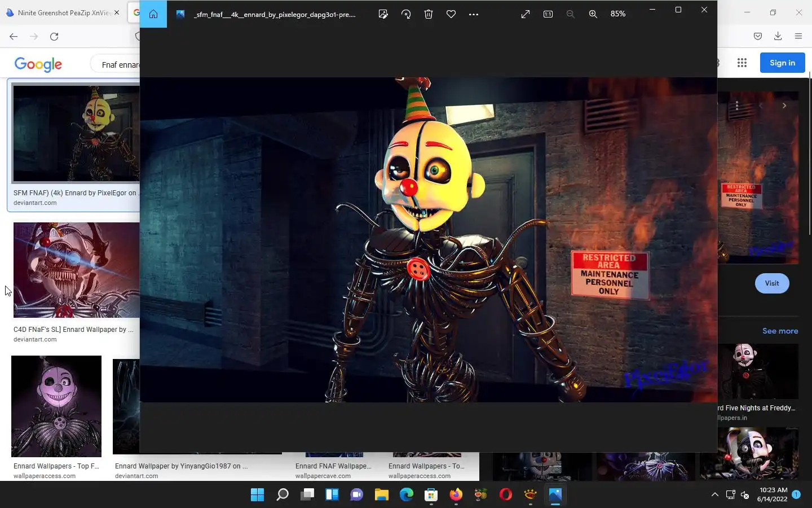Open the browser Pocket save icon
Screen dimensions: 812x508
(x=758, y=36)
